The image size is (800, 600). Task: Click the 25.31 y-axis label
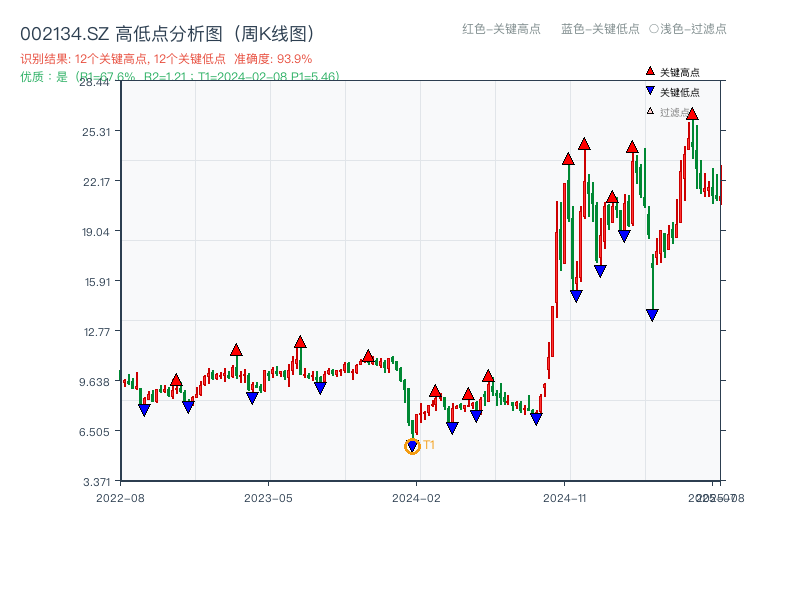click(96, 132)
